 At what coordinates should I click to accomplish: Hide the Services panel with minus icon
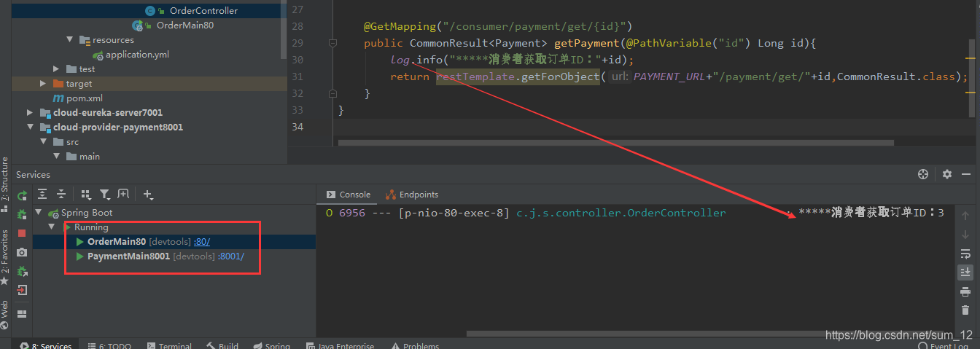coord(966,174)
